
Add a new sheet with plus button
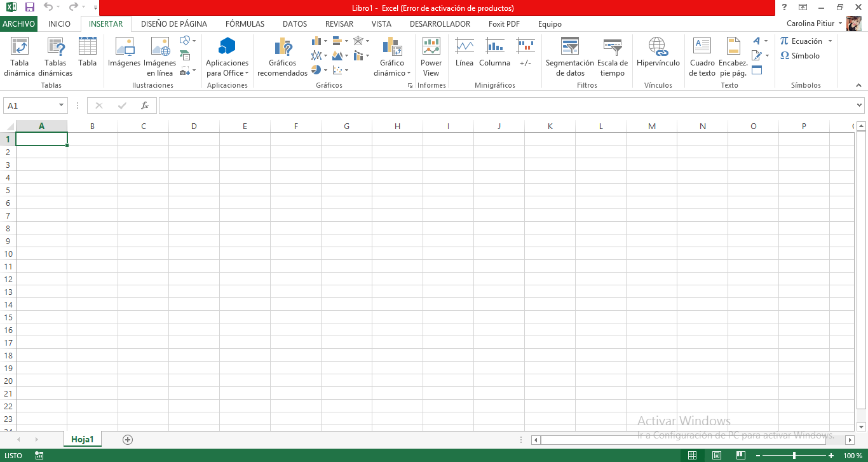[128, 439]
